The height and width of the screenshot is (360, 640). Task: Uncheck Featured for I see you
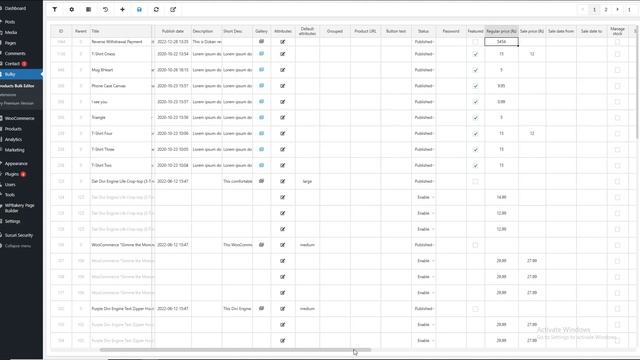click(475, 102)
